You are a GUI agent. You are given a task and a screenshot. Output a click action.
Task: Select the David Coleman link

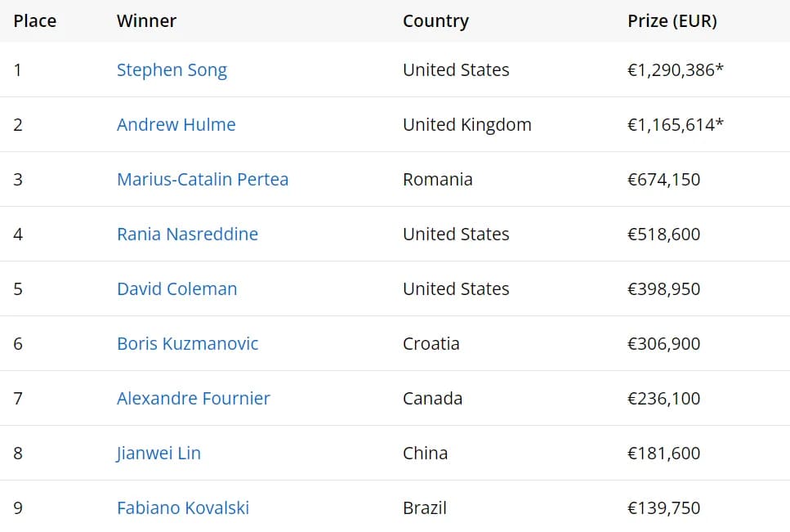[x=176, y=288]
